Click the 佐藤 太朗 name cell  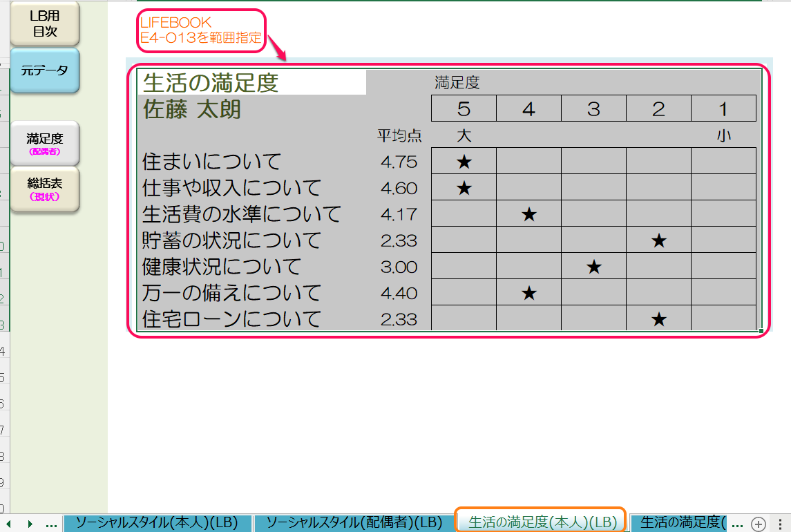click(x=192, y=110)
